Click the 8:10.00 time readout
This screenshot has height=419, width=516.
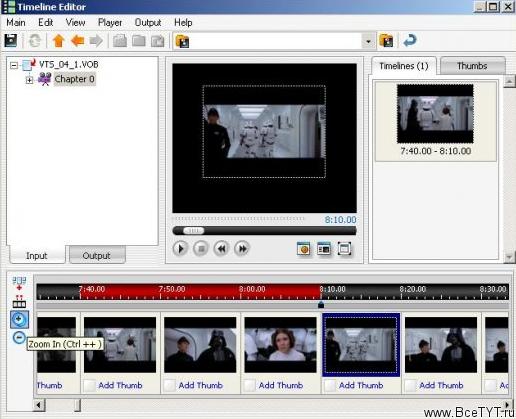tap(340, 220)
